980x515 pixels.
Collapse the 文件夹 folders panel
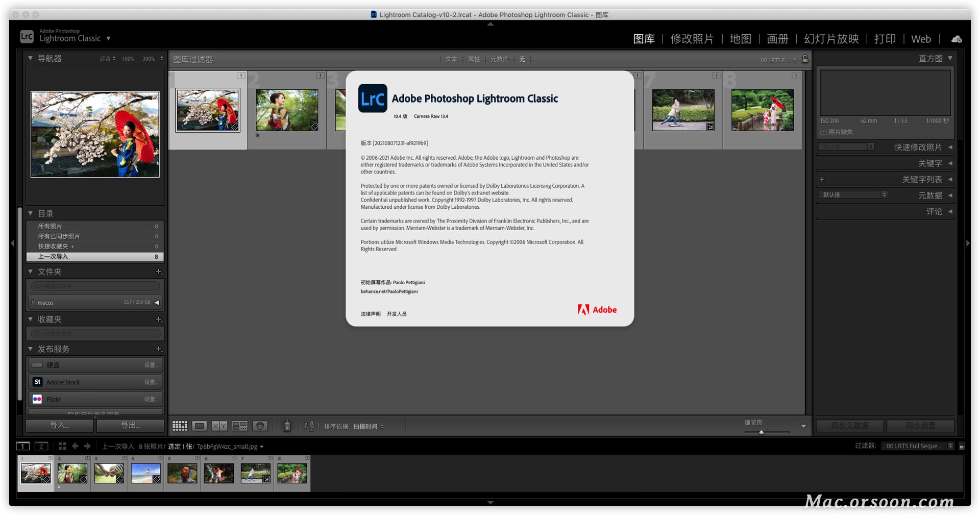[31, 272]
